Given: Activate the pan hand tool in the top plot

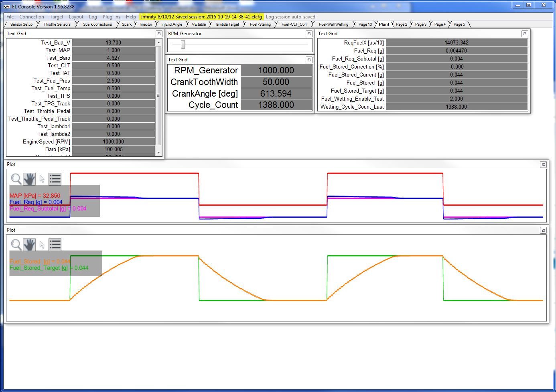Looking at the screenshot, I should [29, 179].
